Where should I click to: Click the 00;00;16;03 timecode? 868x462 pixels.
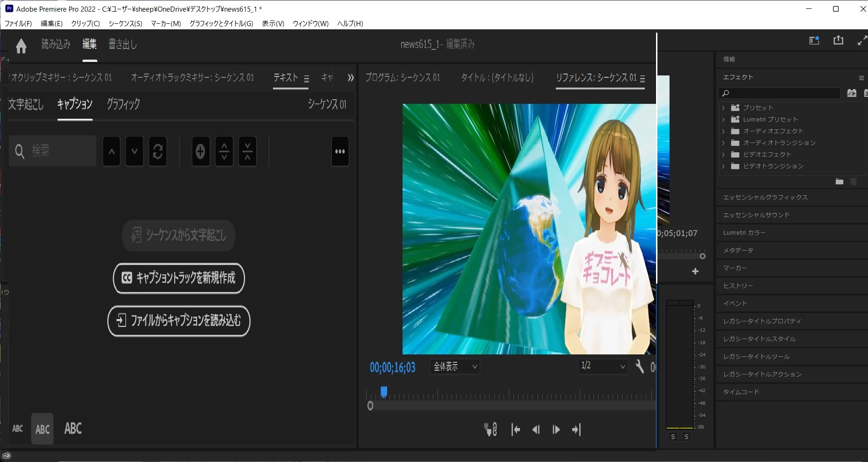(393, 368)
